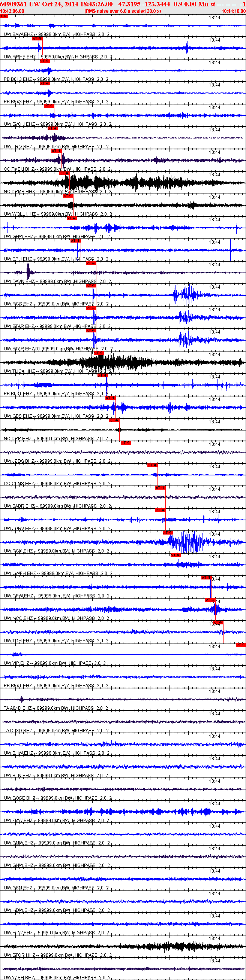Viewport: 246px width, 980px height.
Task: Select the UW.TUCA HHZ station label
Action: click(x=57, y=371)
